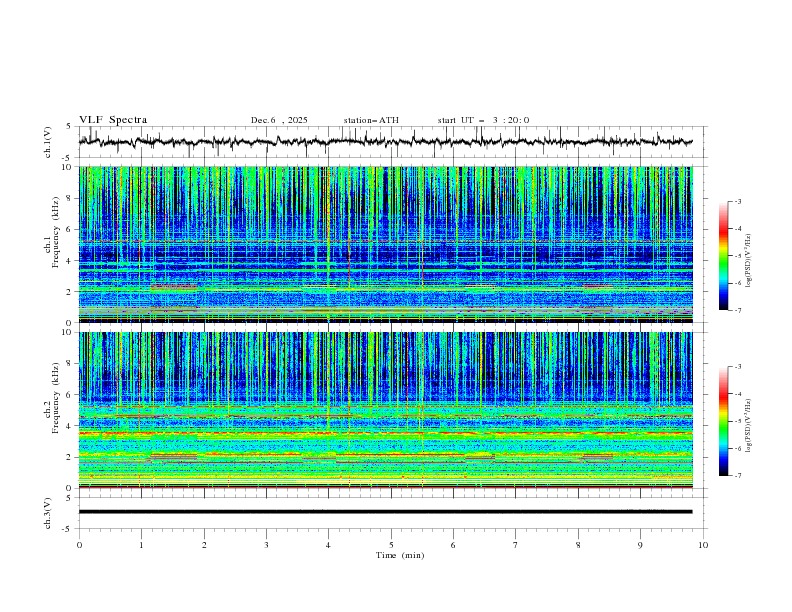
Task: Click the date 'Dec.6 , 2025'
Action: point(279,120)
